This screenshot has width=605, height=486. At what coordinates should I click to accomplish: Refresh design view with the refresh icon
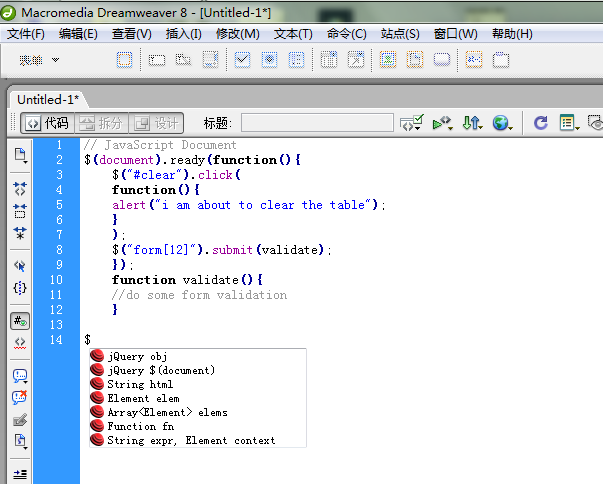[x=541, y=123]
